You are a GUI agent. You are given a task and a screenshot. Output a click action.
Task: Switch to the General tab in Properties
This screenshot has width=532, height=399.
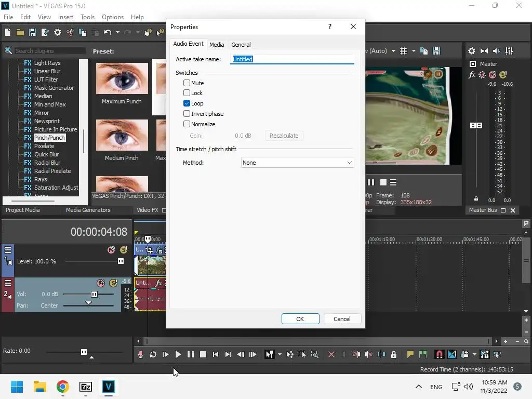pos(241,45)
